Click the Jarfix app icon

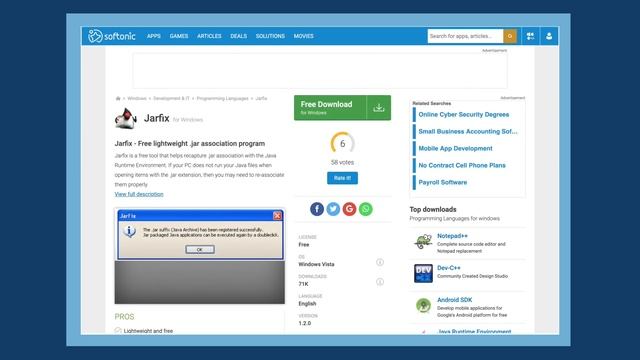pyautogui.click(x=126, y=118)
